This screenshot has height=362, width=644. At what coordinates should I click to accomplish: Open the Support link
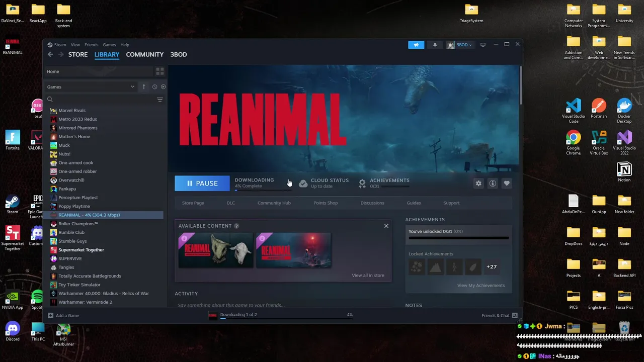coord(451,203)
